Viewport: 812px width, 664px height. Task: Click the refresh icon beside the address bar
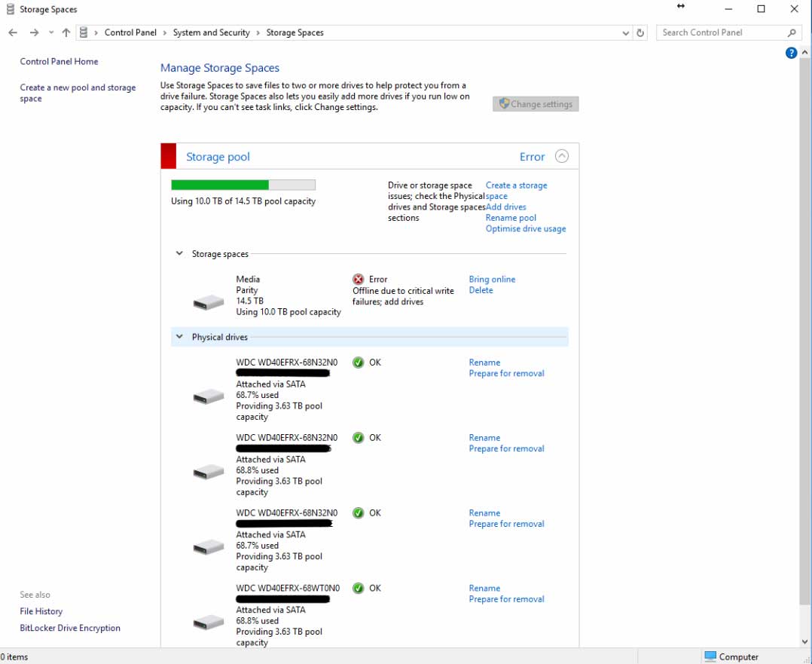pos(641,32)
